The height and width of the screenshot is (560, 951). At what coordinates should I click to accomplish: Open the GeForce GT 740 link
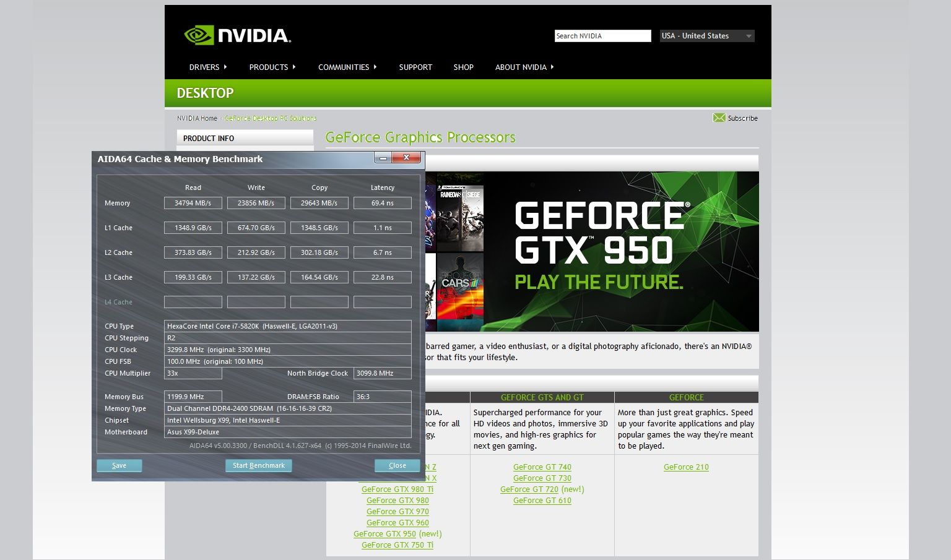(x=542, y=467)
